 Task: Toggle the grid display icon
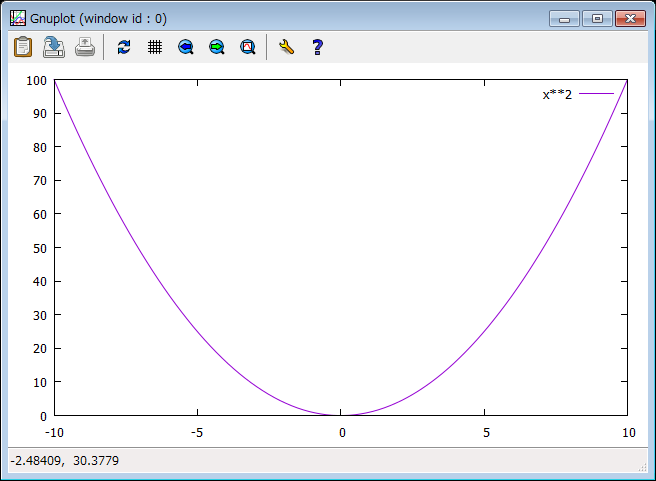pyautogui.click(x=154, y=46)
